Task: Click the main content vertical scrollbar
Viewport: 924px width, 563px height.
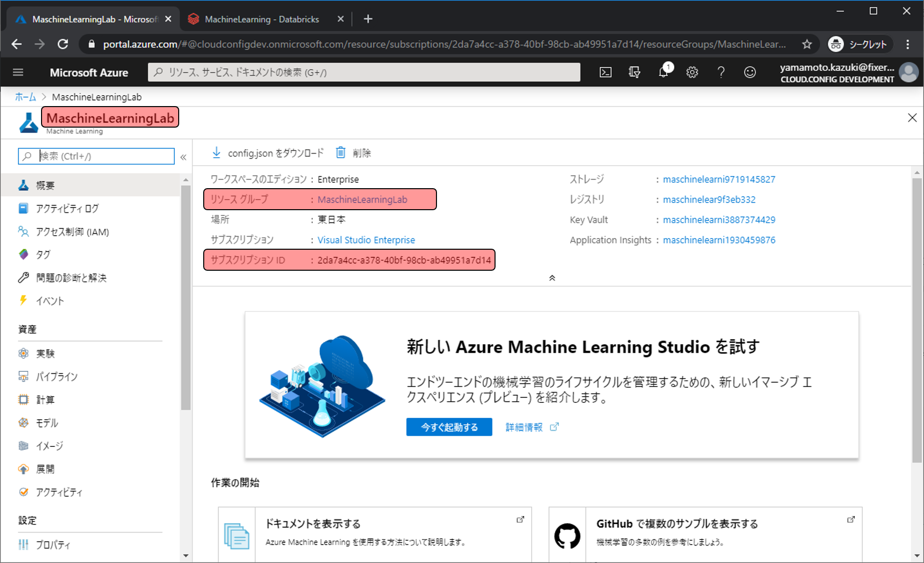Action: [x=917, y=320]
